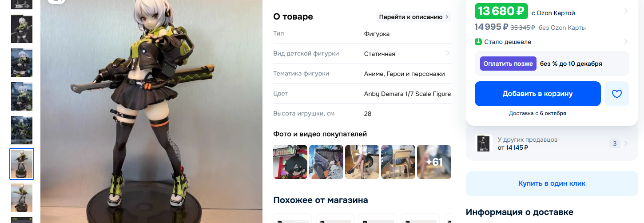
Task: Select the second gallery thumbnail from top
Action: pos(22,29)
